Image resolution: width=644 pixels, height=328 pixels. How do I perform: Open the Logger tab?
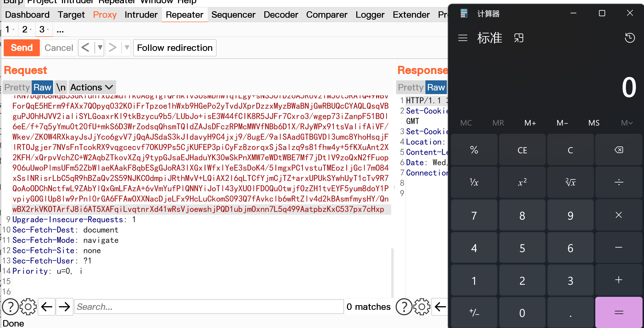point(370,15)
